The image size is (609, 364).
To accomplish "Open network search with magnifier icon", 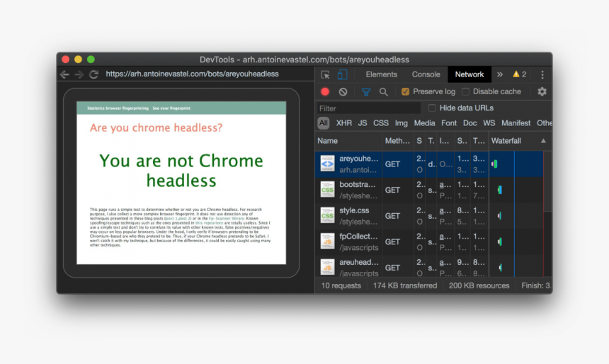I will 383,91.
